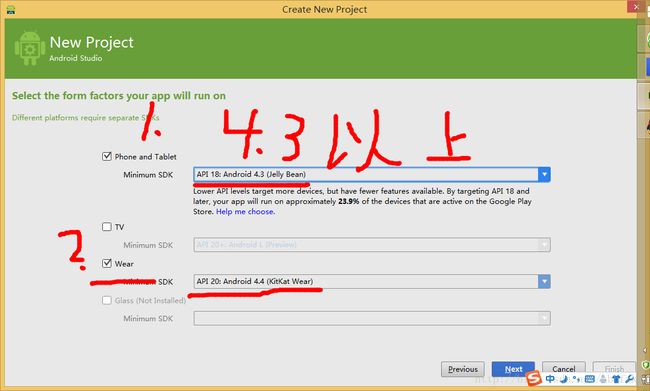
Task: Click 'Select the form factors' heading text
Action: pyautogui.click(x=119, y=96)
